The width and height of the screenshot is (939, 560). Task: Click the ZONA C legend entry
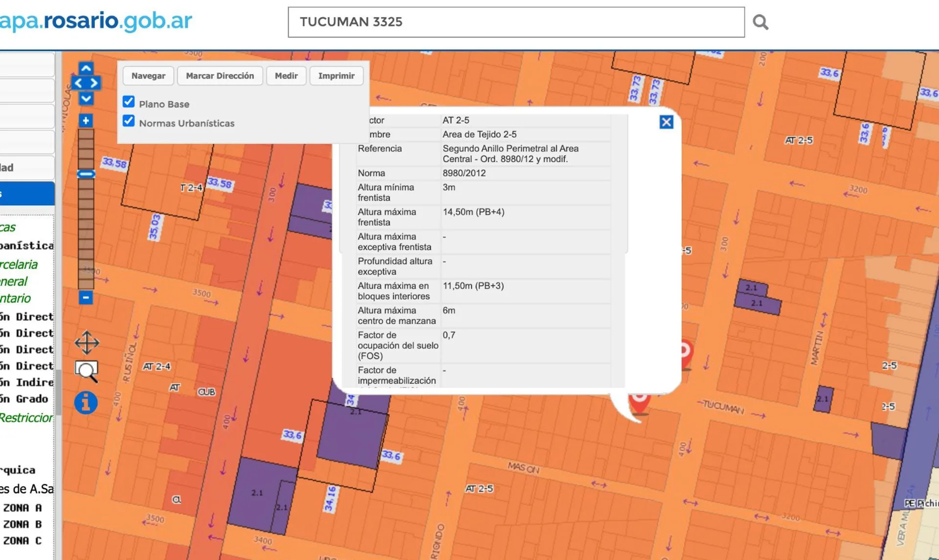[x=22, y=541]
